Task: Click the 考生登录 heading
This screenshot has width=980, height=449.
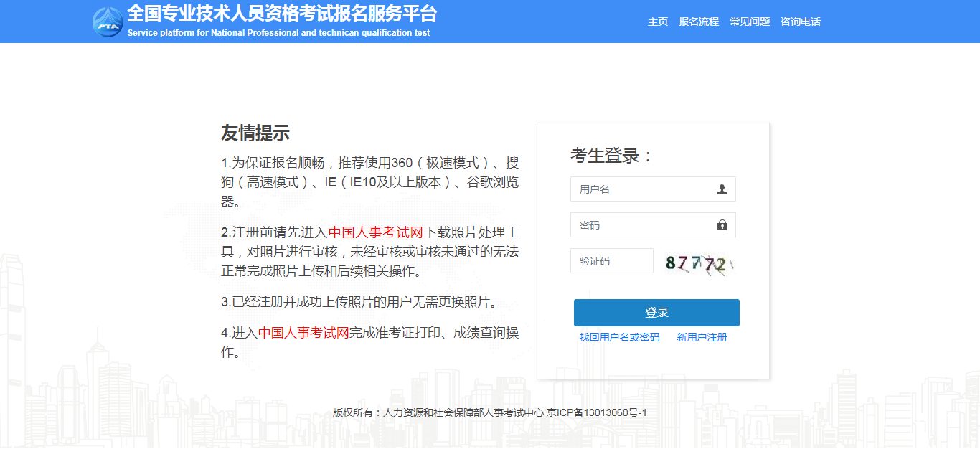Action: pyautogui.click(x=612, y=156)
